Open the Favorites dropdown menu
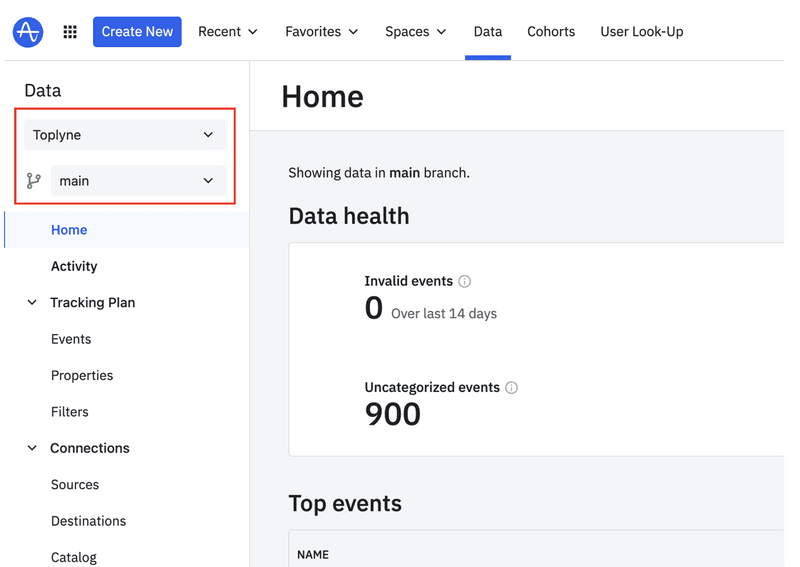The height and width of the screenshot is (567, 800). coord(321,32)
